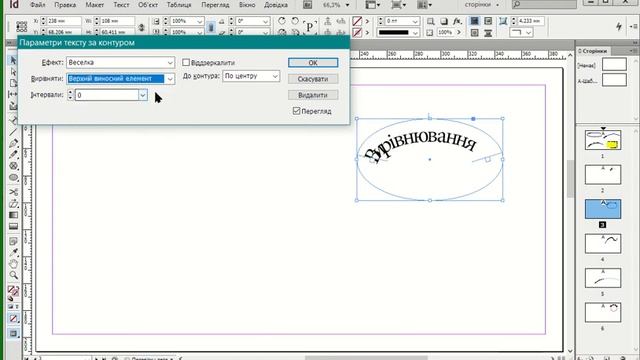Image resolution: width=640 pixels, height=360 pixels.
Task: Select the Rectangle Frame tool
Action: pyautogui.click(x=13, y=166)
